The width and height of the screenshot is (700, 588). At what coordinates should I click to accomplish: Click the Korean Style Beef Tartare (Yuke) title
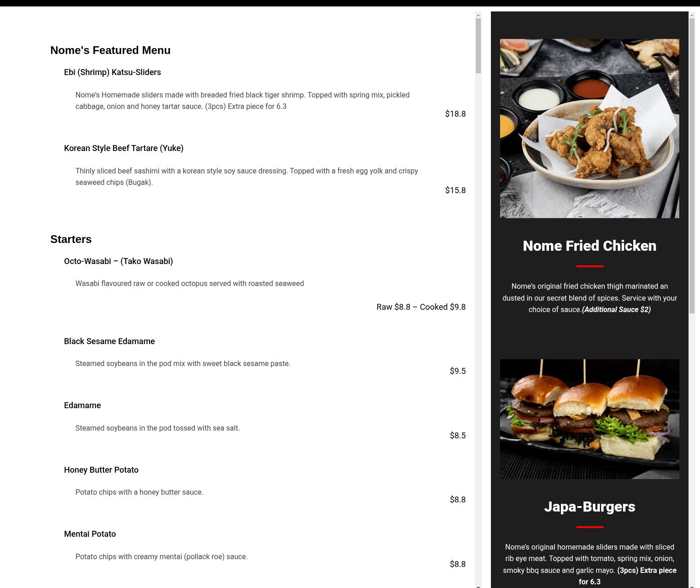point(124,148)
